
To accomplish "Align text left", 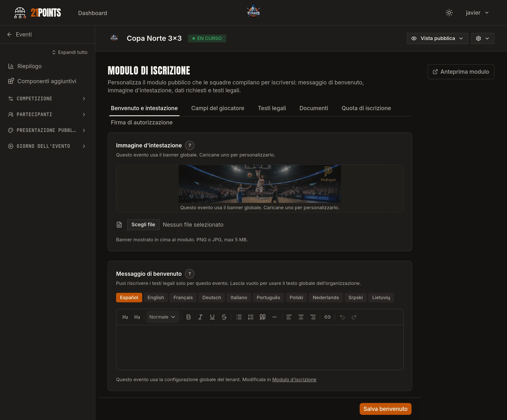I will point(289,317).
